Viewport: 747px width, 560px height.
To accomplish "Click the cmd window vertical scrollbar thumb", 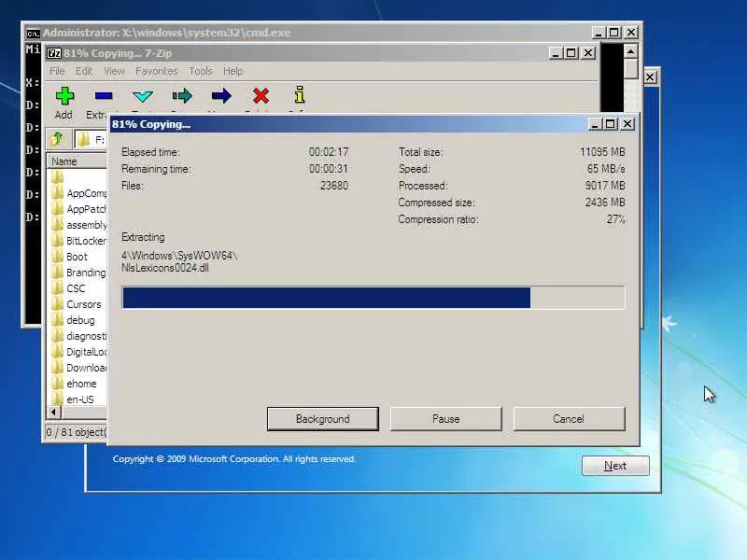I will [631, 68].
